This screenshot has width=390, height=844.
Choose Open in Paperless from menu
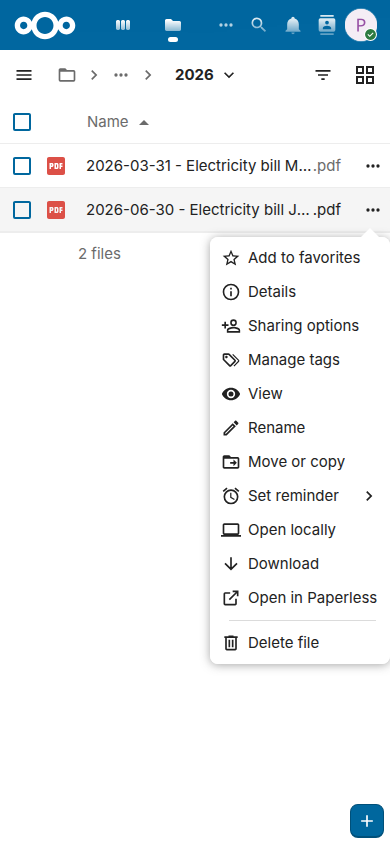(299, 598)
